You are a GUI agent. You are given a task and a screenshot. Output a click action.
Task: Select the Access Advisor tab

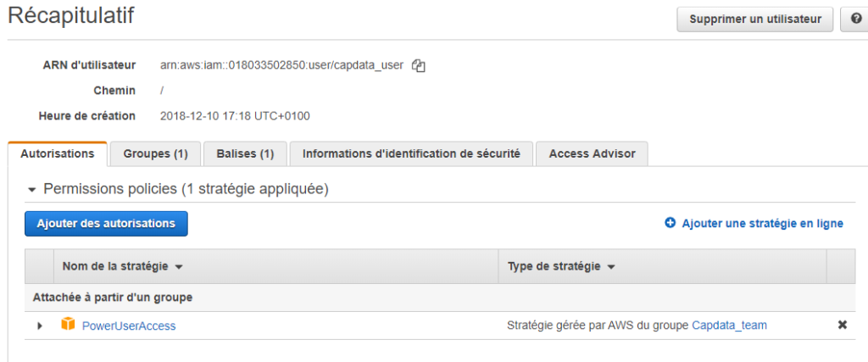[592, 154]
